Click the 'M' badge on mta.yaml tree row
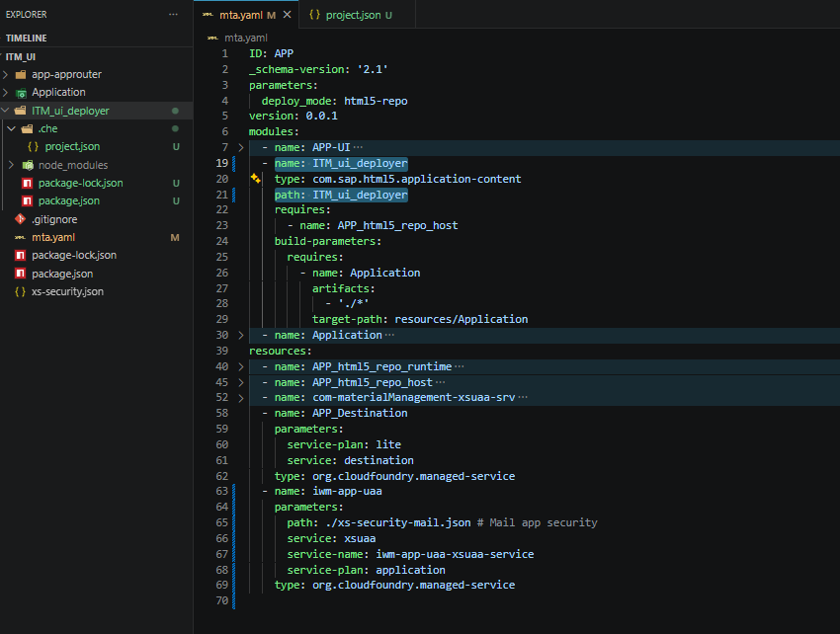The height and width of the screenshot is (634, 840). coord(175,237)
